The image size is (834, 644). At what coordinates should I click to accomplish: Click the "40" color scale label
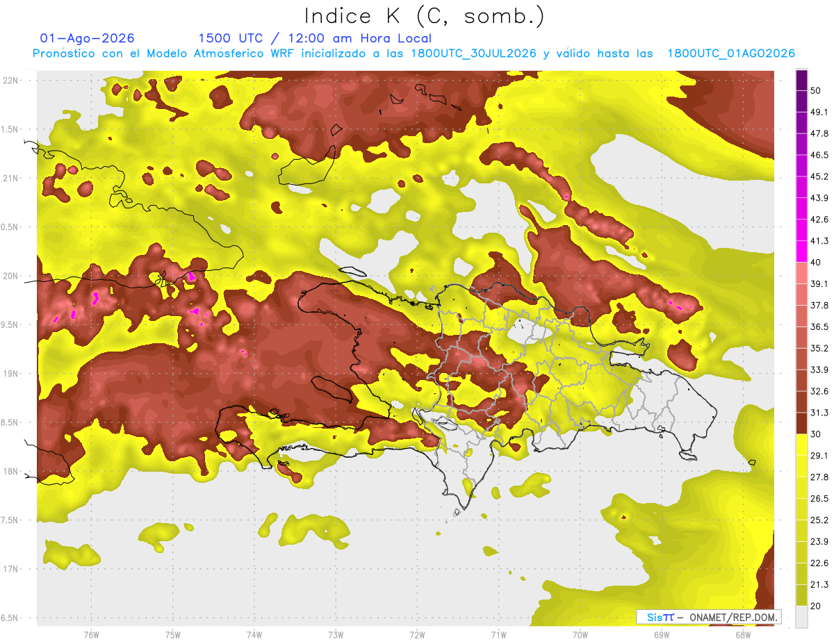tap(817, 263)
